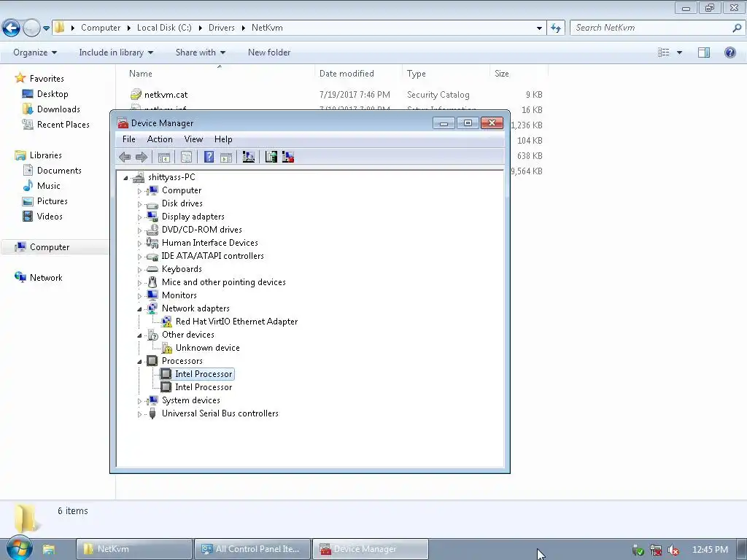Collapse the Other devices category
The width and height of the screenshot is (747, 560).
click(139, 335)
